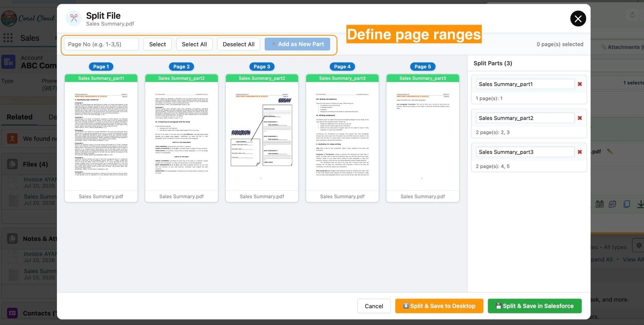Click the Deselect All button
Viewport: 644px width, 325px height.
[x=238, y=44]
